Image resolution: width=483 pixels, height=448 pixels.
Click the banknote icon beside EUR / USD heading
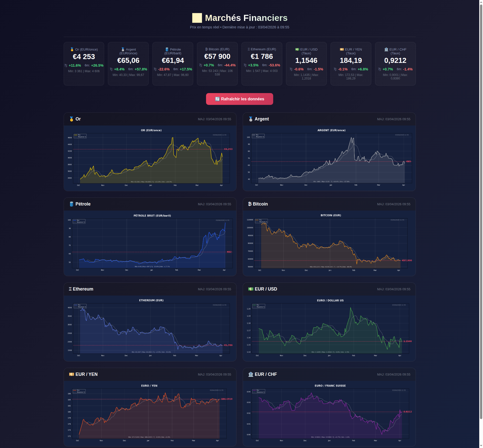(x=251, y=289)
